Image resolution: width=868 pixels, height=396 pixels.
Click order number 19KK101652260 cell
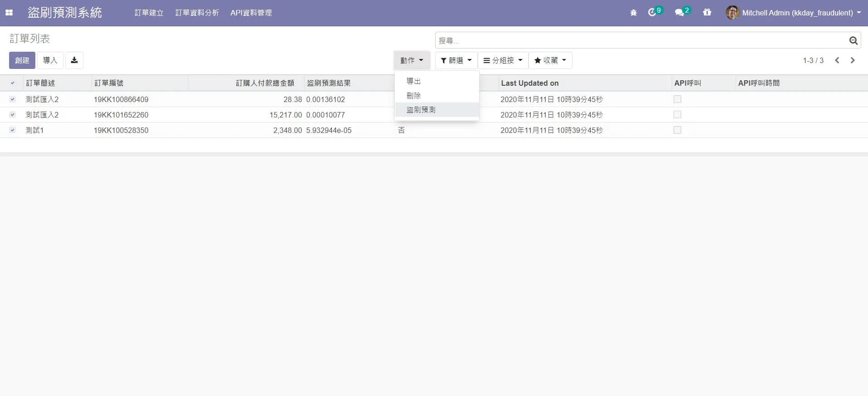click(x=121, y=115)
